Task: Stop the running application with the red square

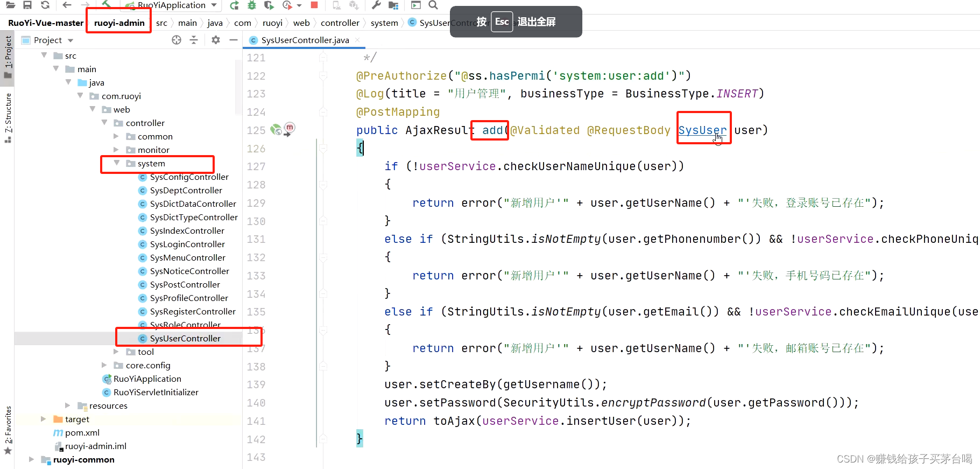Action: pos(314,5)
